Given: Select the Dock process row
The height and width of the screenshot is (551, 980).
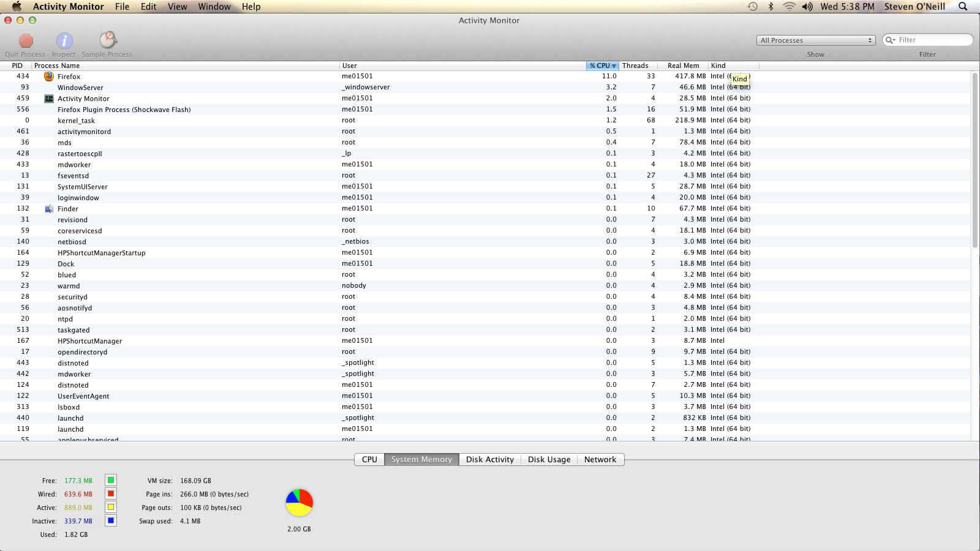Looking at the screenshot, I should [485, 264].
